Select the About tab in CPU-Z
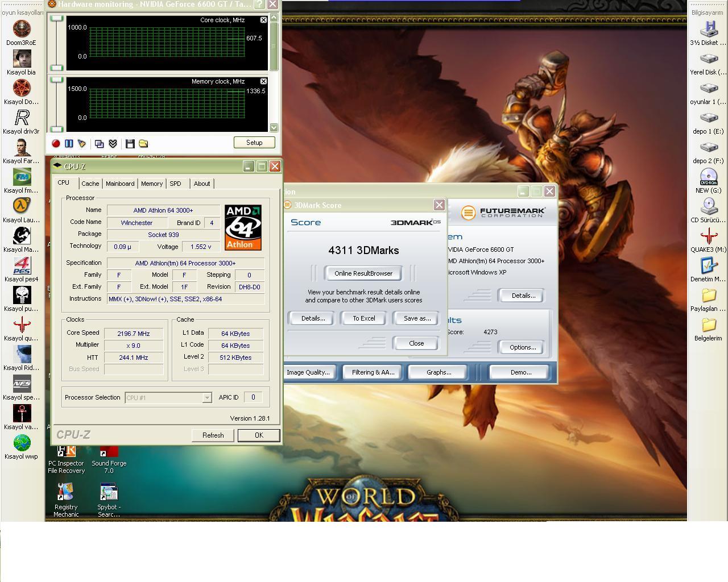 (x=202, y=184)
